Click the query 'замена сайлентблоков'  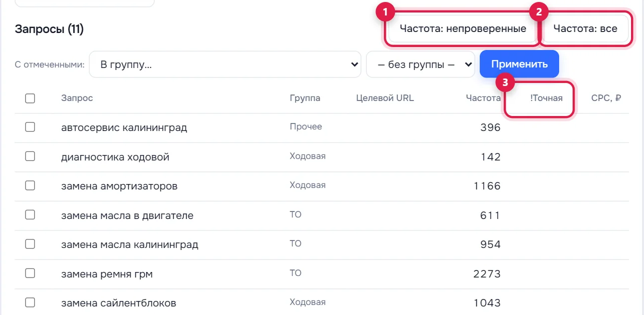(119, 303)
